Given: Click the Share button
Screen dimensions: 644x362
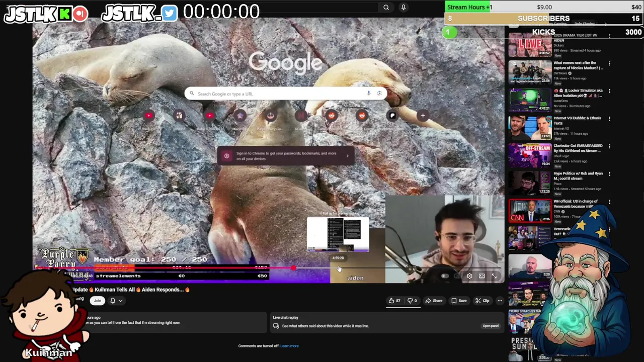Looking at the screenshot, I should (434, 301).
